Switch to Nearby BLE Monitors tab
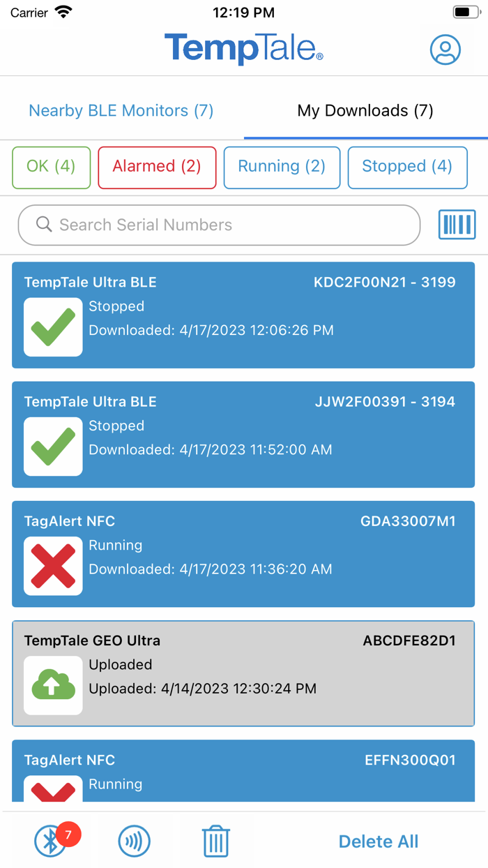 121,110
